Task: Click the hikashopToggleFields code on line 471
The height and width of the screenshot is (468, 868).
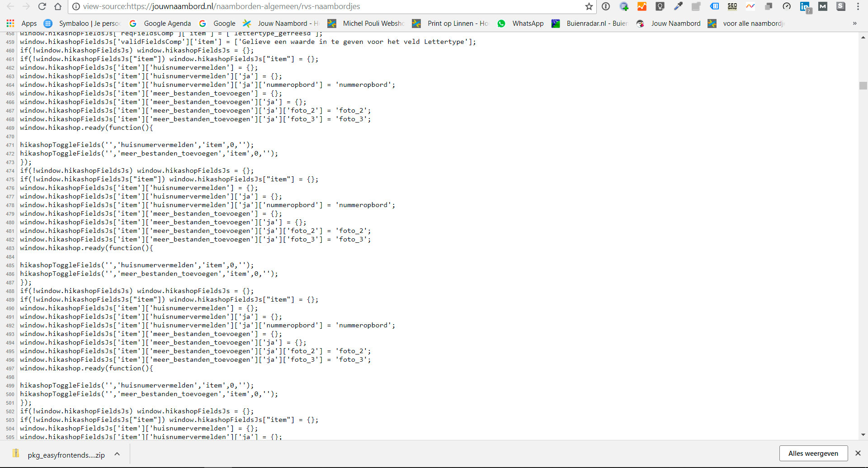Action: coord(137,145)
